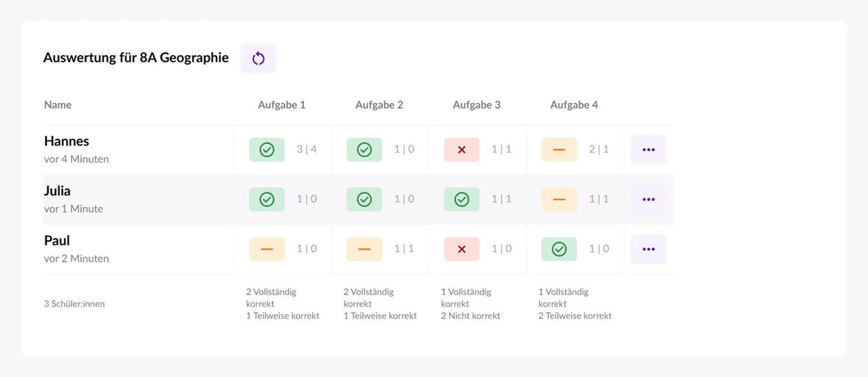Click Julia's orange dash icon for Aufgabe 4
The width and height of the screenshot is (868, 377).
(x=559, y=199)
